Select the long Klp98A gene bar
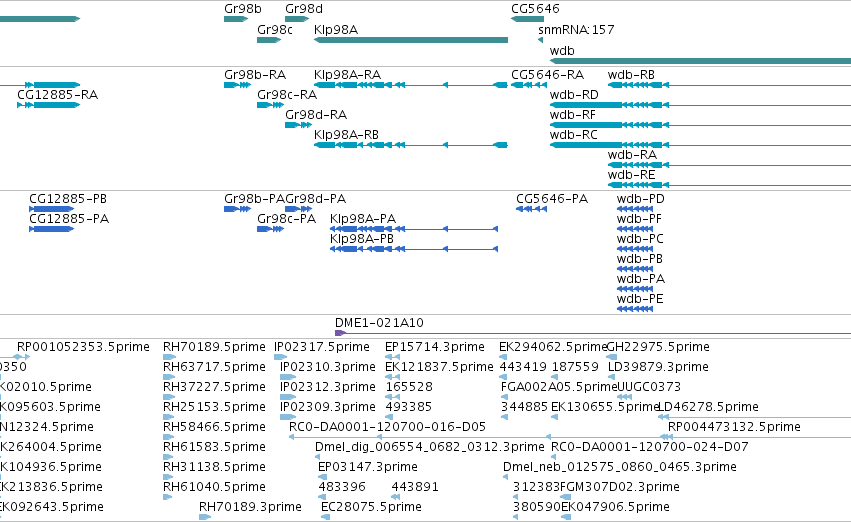Viewport: 851px width, 522px height. [411, 40]
